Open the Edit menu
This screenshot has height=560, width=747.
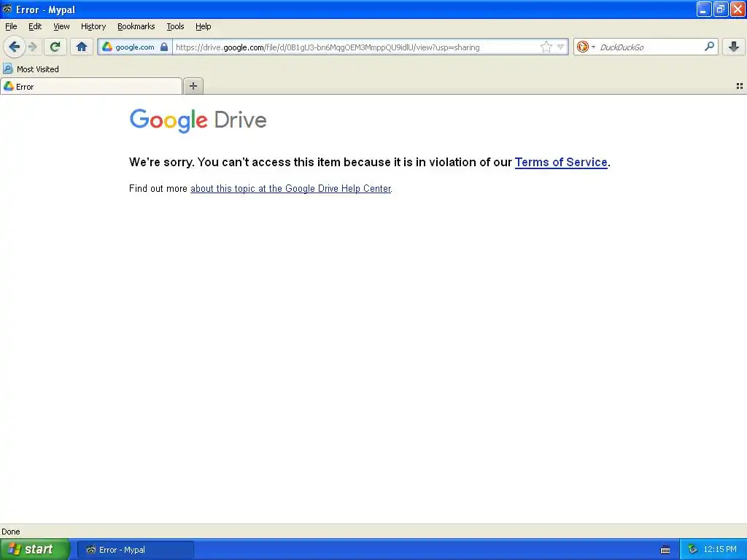(35, 26)
